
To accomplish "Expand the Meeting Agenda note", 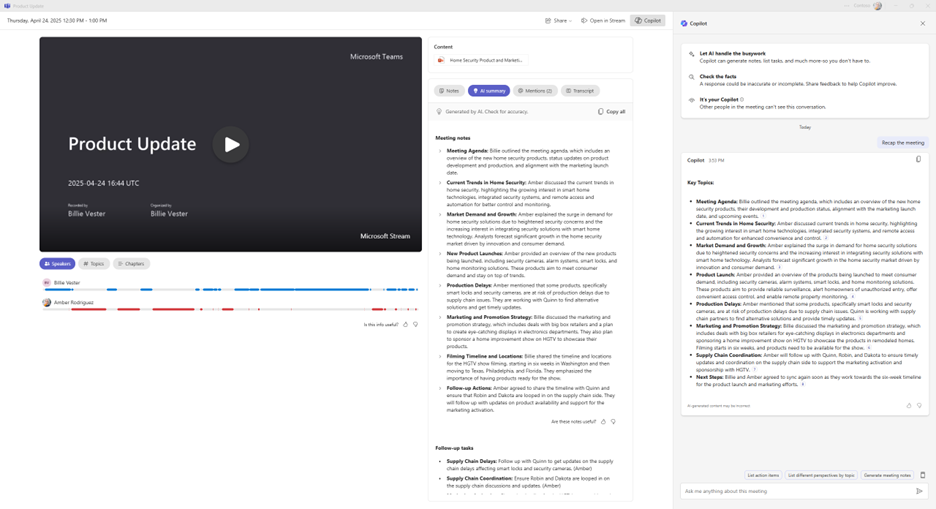I will [440, 151].
